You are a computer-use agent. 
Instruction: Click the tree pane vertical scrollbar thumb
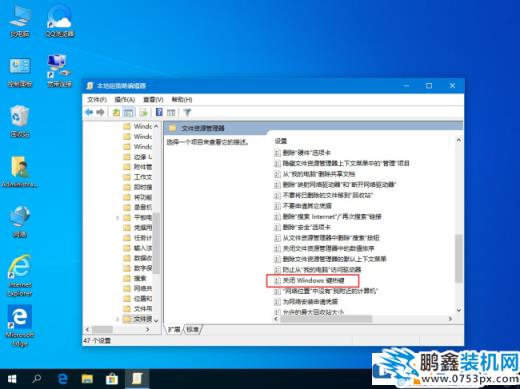tap(156, 243)
